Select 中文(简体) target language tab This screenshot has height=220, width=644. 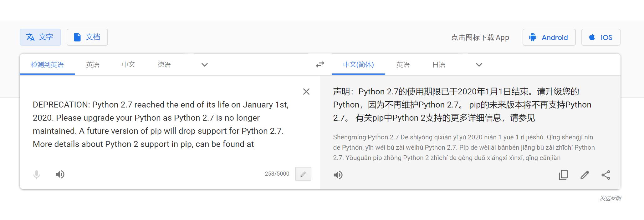[358, 65]
